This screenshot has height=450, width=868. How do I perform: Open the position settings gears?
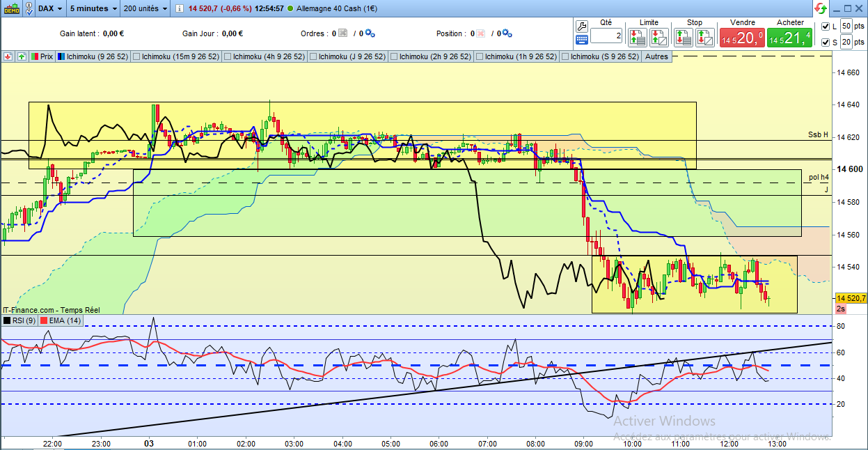pos(507,33)
